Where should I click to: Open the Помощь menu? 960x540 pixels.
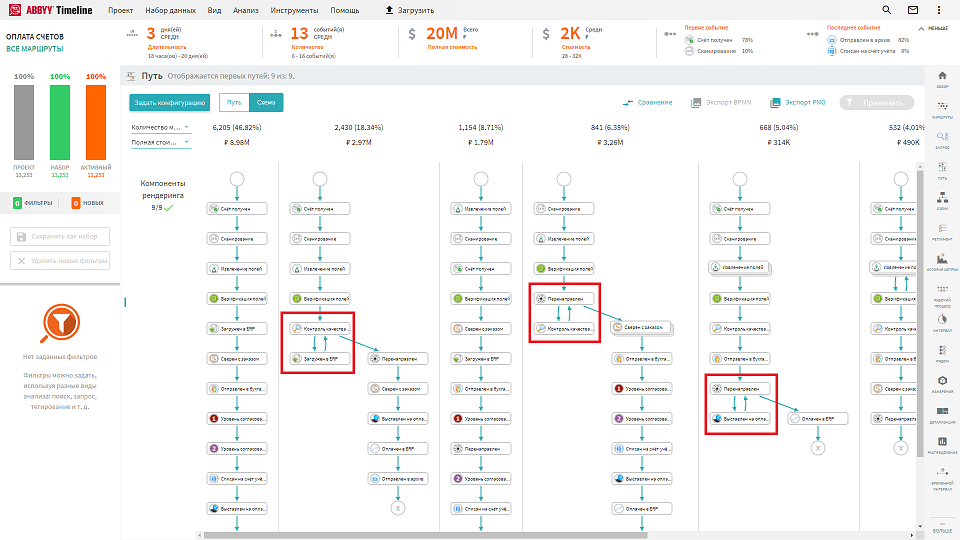pyautogui.click(x=345, y=10)
